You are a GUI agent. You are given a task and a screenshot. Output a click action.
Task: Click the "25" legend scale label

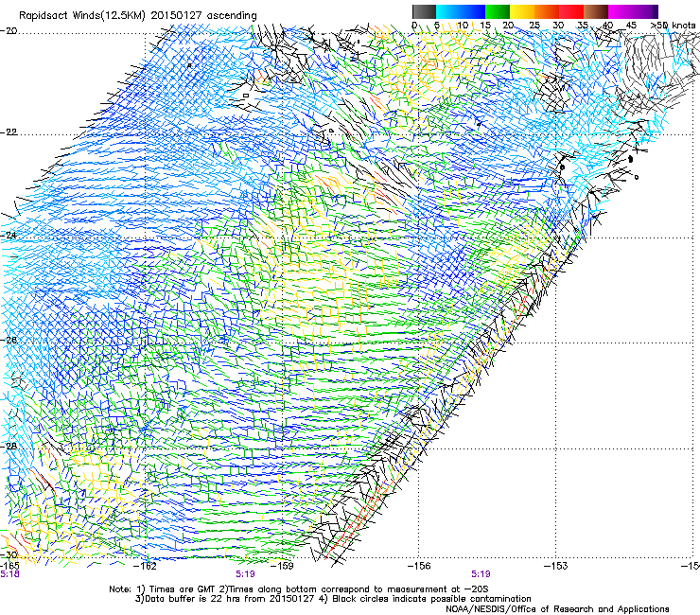pos(534,26)
